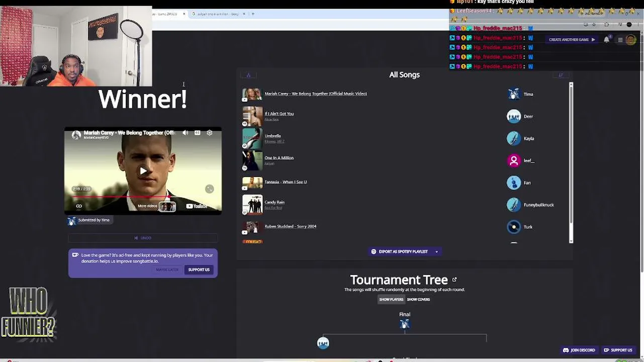The width and height of the screenshot is (644, 362).
Task: Click the Aaliyah artist link
Action: [269, 163]
